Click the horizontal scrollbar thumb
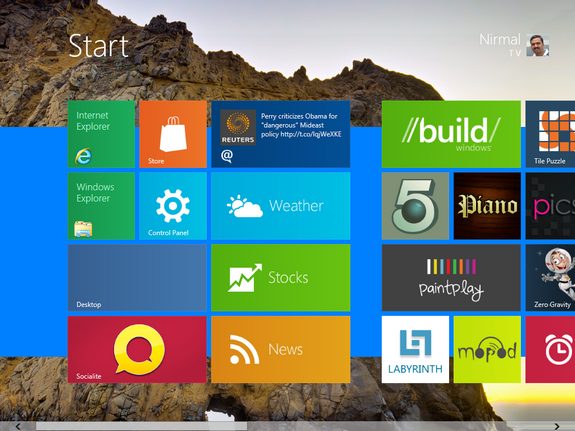Screen dimensions: 575x431 141,426
